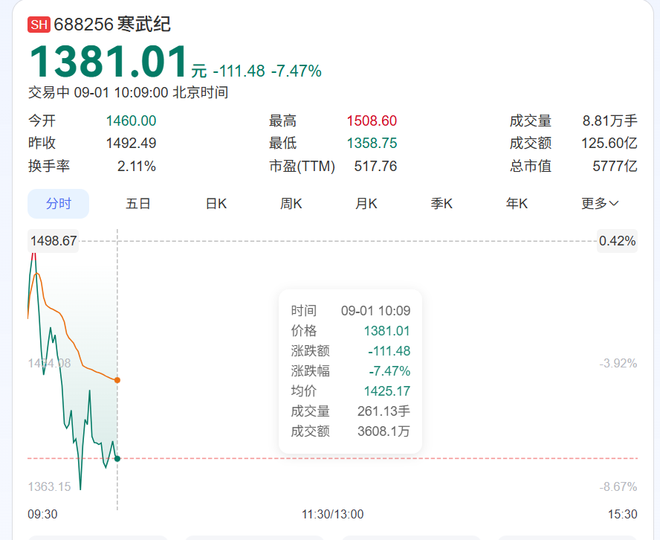
Task: Select the 分时 intraday tab
Action: click(58, 203)
